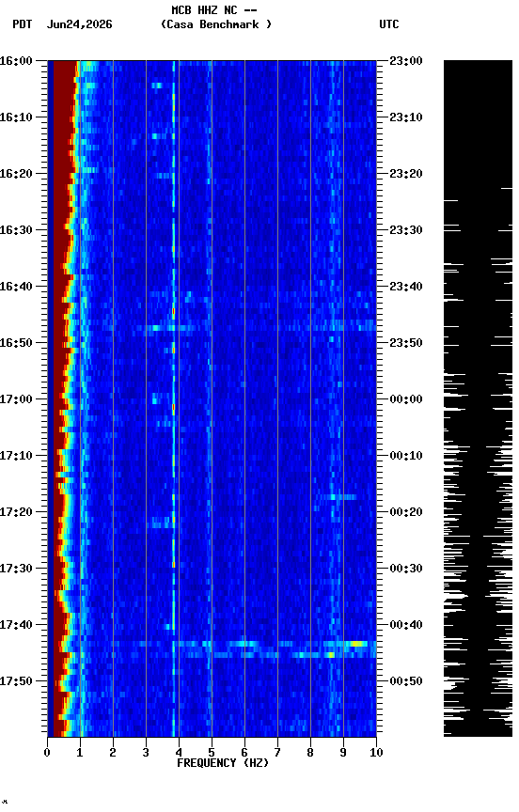
Task: Select the 'UTC' timezone label
Action: click(x=389, y=24)
